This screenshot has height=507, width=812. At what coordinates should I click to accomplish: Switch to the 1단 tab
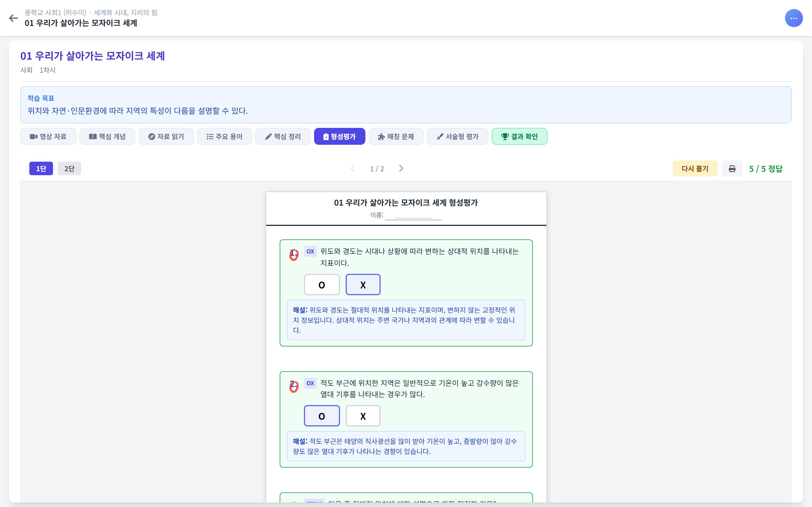click(x=41, y=168)
